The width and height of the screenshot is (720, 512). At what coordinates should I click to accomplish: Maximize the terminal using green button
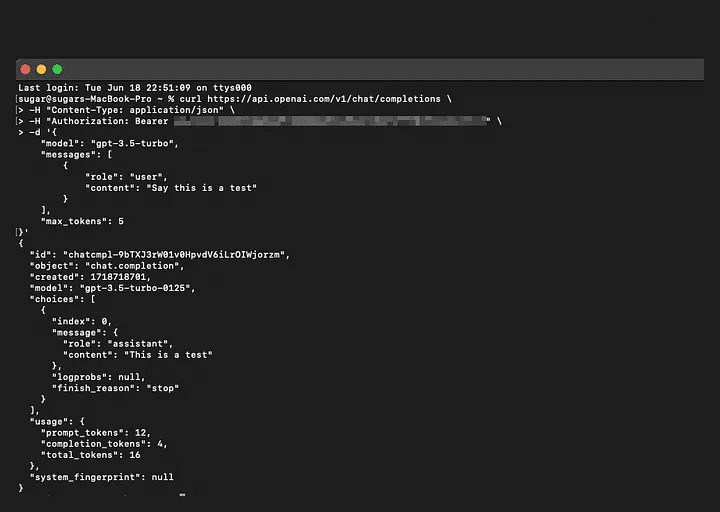(57, 69)
